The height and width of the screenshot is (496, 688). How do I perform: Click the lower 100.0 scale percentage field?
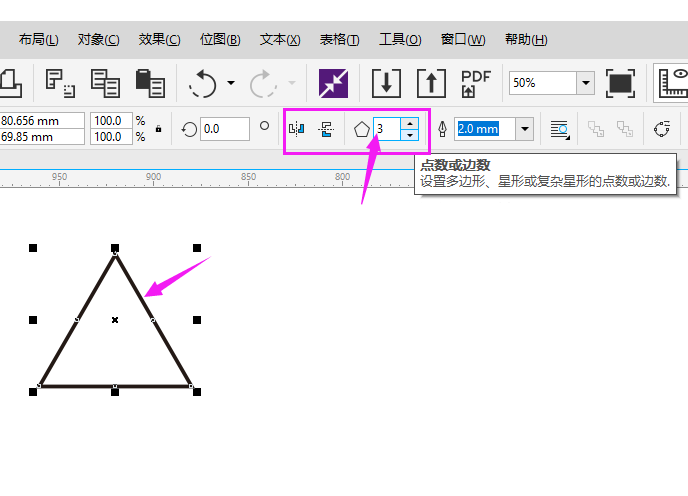coord(111,137)
